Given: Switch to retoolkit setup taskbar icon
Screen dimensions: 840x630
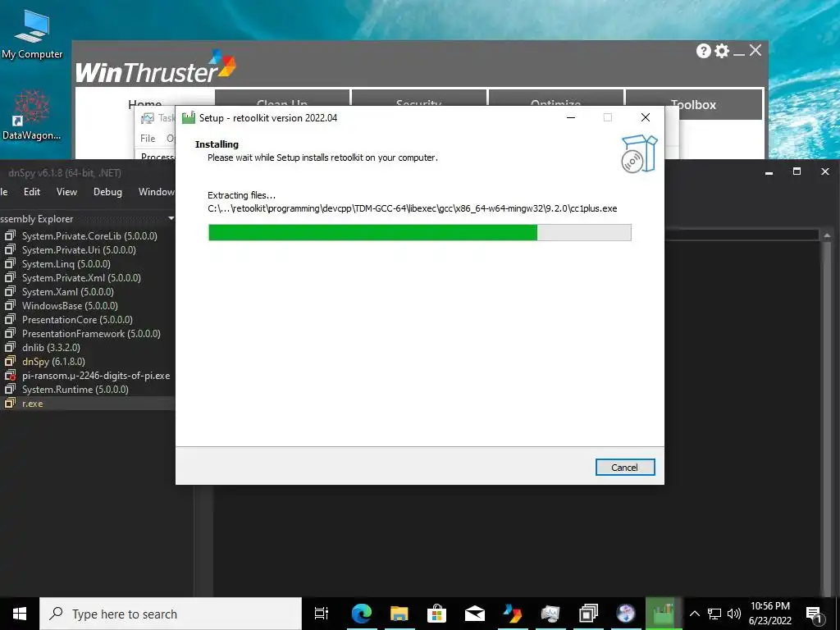Looking at the screenshot, I should 664,614.
